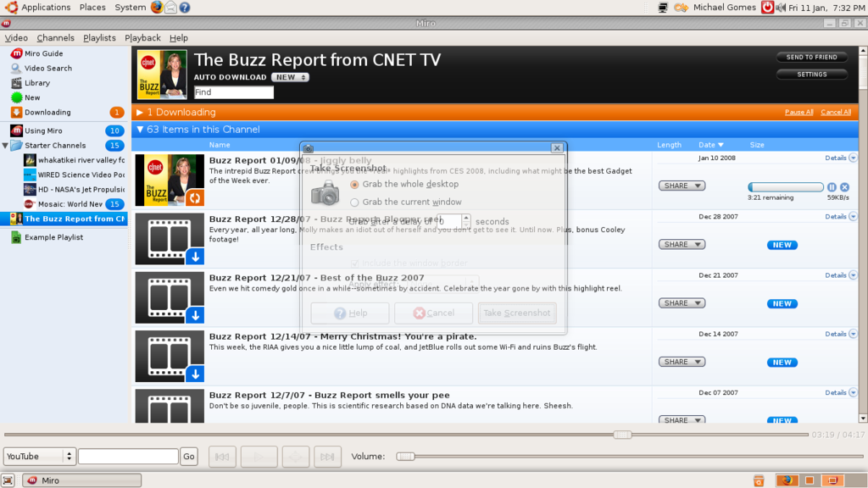Click the red power icon in top panel
This screenshot has height=488, width=868.
coord(767,7)
